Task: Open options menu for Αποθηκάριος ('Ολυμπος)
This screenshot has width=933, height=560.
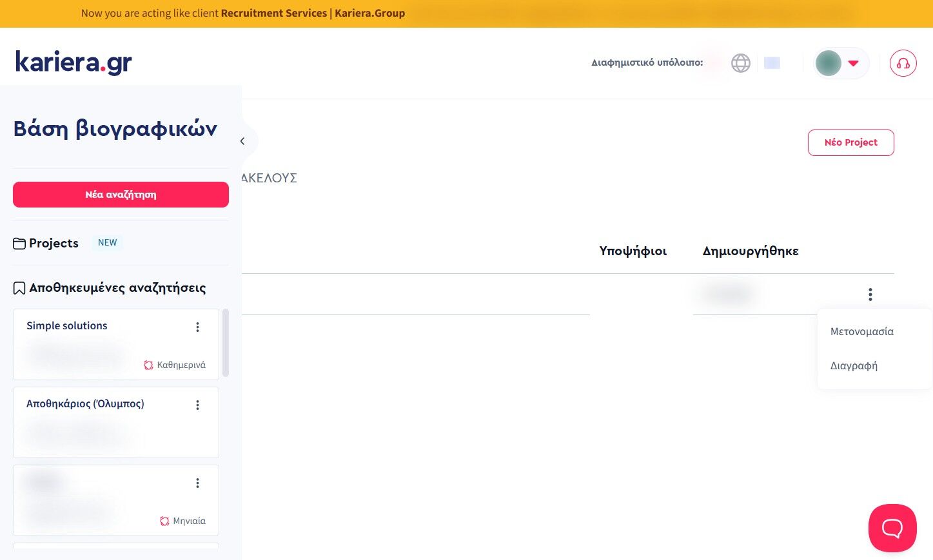Action: 197,405
